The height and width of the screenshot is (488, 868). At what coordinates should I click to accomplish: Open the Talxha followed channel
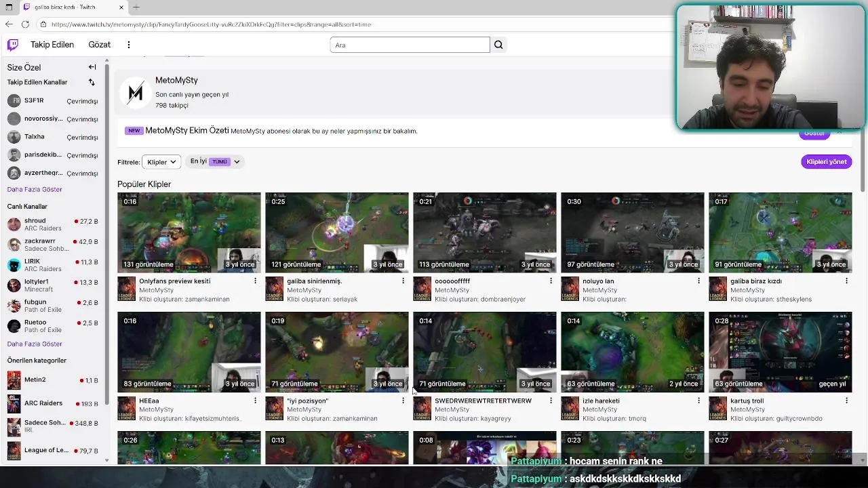click(54, 137)
